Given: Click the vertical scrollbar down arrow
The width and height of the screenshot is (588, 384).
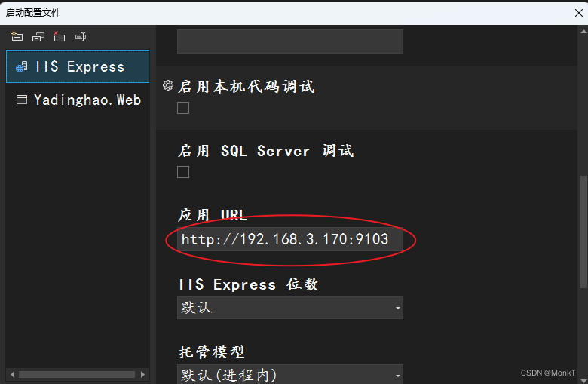Looking at the screenshot, I should 583,380.
